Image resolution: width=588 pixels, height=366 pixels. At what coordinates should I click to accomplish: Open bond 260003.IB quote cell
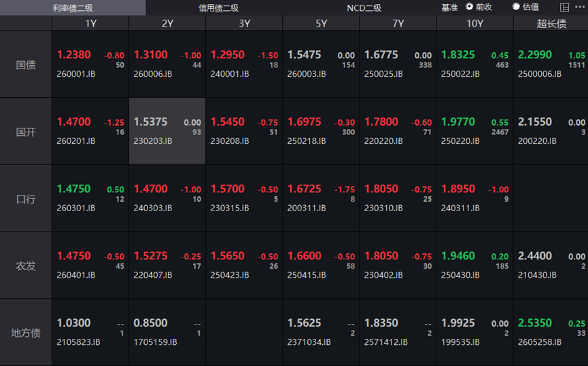[x=321, y=65]
